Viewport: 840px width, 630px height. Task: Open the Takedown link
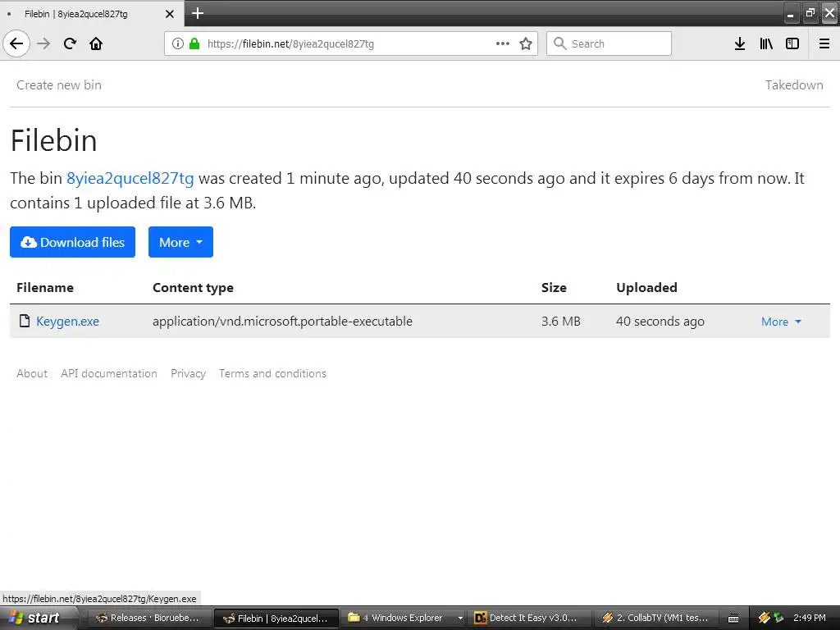[x=794, y=85]
